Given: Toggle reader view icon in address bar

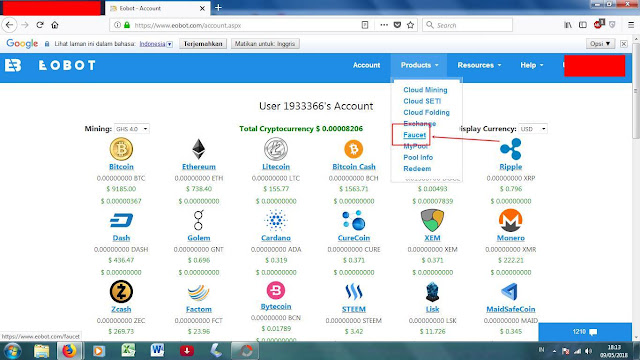Looking at the screenshot, I should 365,25.
